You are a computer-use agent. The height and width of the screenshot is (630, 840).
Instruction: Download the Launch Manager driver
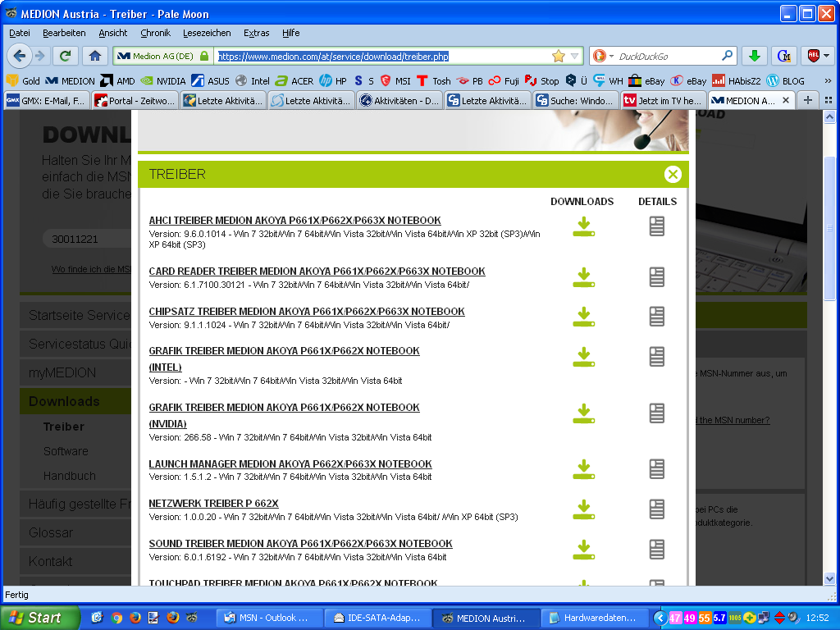point(583,469)
